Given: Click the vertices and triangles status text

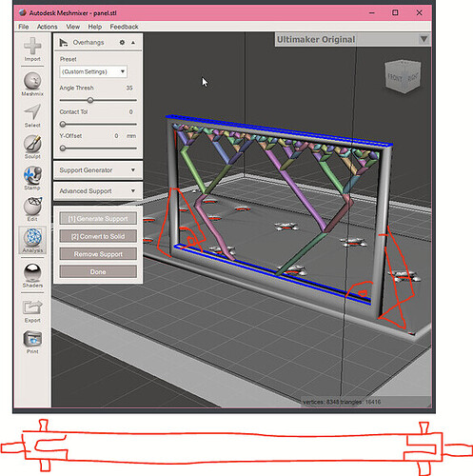Looking at the screenshot, I should [x=342, y=402].
